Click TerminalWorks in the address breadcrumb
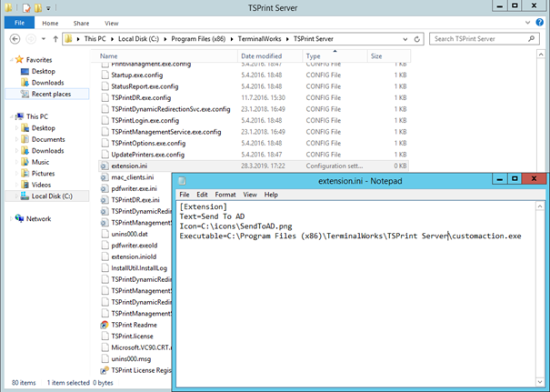The image size is (550, 392). click(262, 39)
